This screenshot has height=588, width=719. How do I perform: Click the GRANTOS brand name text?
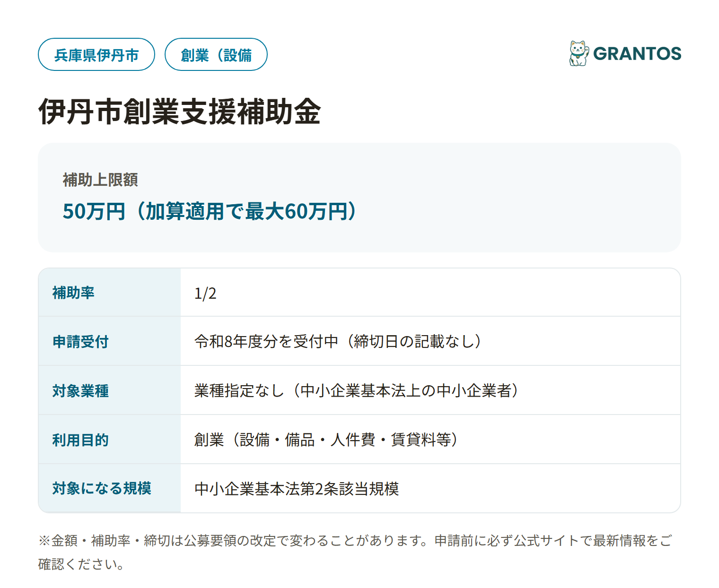pos(637,54)
